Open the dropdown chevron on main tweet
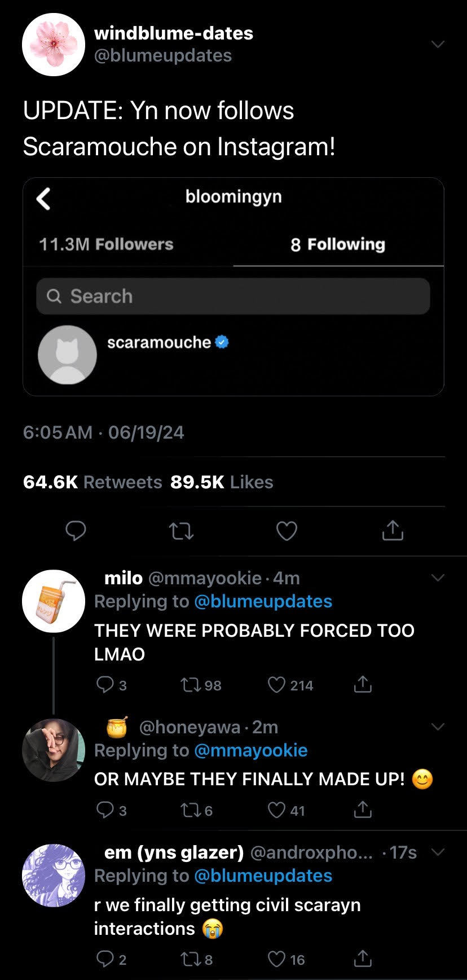 coord(438,44)
